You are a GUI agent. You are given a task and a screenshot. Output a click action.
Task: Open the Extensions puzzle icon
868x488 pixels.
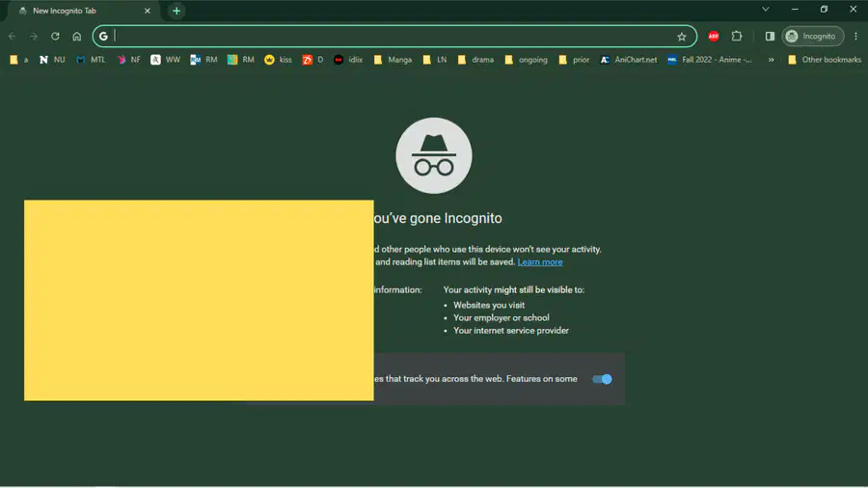736,37
